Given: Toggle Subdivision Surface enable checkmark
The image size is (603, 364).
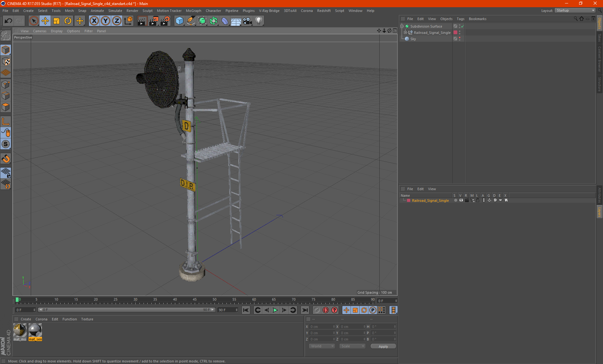Looking at the screenshot, I should [x=463, y=26].
